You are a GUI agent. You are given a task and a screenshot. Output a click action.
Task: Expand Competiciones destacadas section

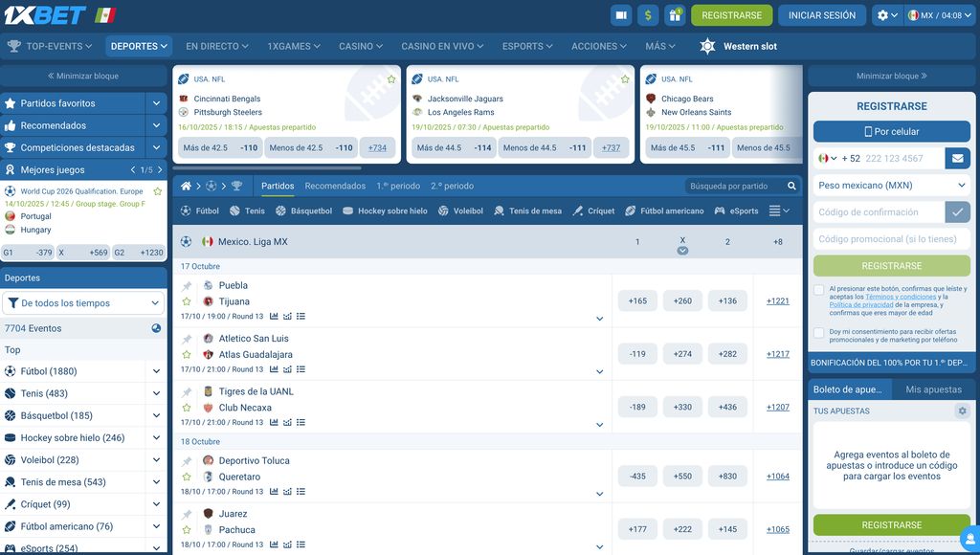(x=156, y=147)
